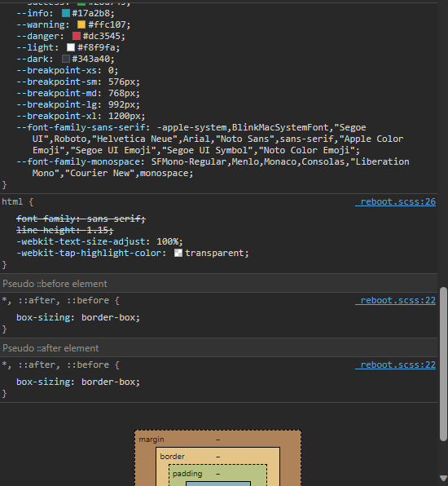Click the --danger color swatch #dc3545
Viewport: 448px width, 486px height.
pos(77,36)
